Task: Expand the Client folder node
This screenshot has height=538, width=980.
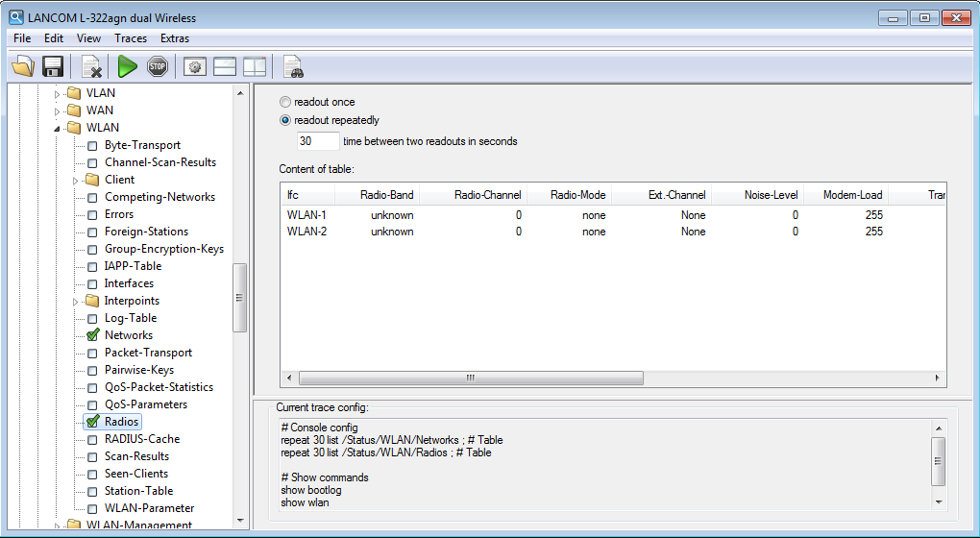Action: [76, 180]
